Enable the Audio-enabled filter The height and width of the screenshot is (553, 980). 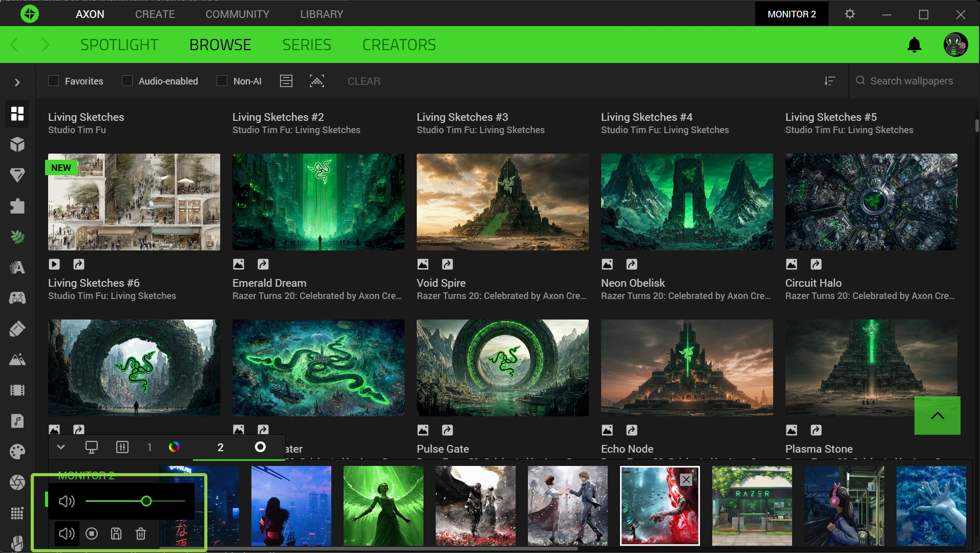coord(127,81)
